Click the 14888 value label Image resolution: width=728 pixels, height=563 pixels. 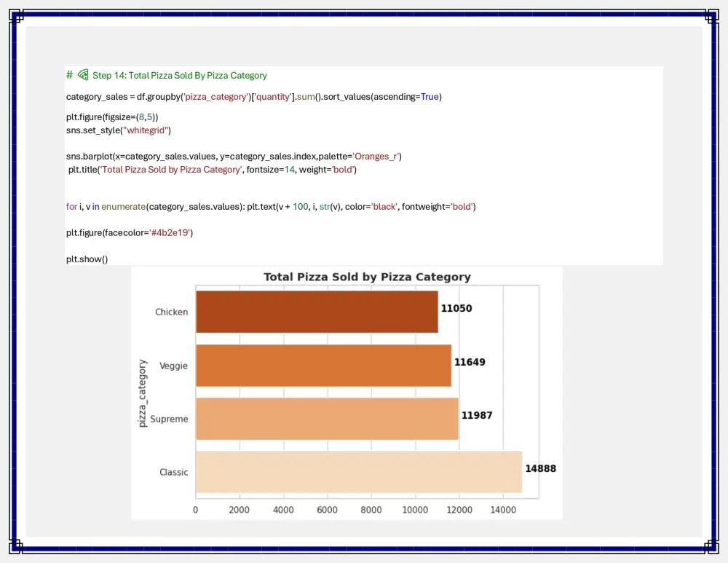click(x=540, y=468)
